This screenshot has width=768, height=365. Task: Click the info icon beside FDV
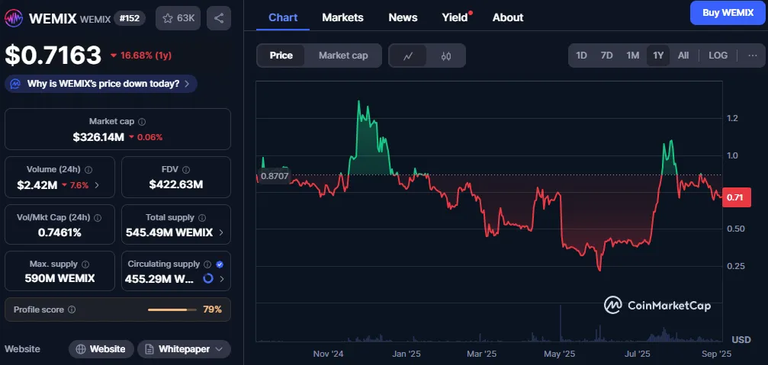point(186,170)
